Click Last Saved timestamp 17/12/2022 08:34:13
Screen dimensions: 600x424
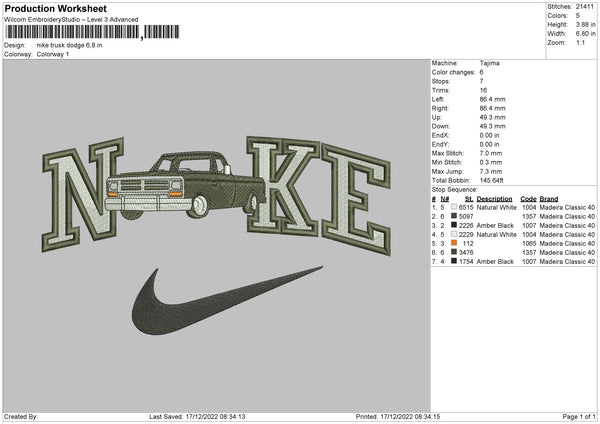coord(215,417)
